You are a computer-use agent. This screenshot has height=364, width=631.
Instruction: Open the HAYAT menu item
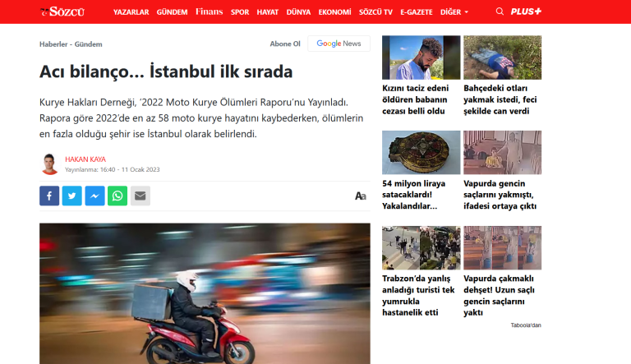[268, 12]
